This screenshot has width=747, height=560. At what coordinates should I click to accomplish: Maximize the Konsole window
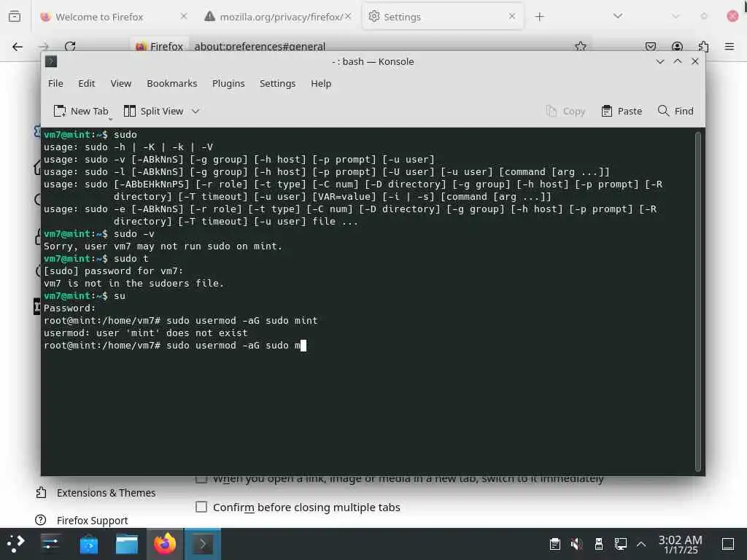click(x=678, y=61)
